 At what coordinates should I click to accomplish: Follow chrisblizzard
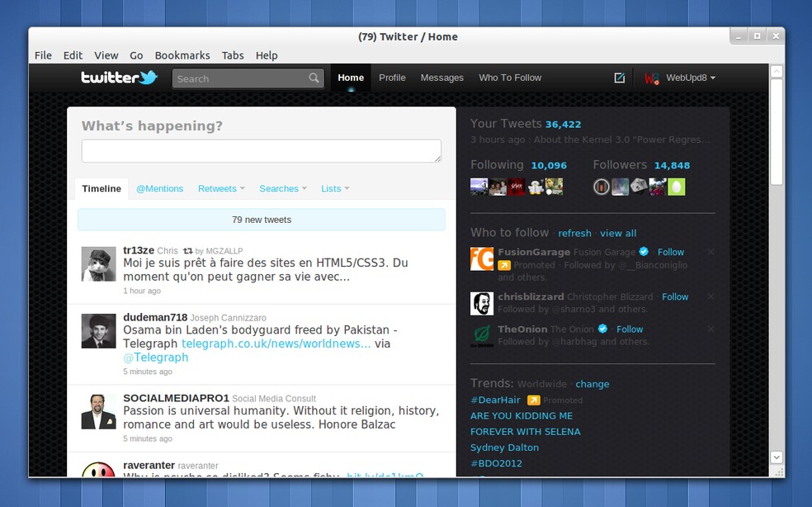[675, 297]
